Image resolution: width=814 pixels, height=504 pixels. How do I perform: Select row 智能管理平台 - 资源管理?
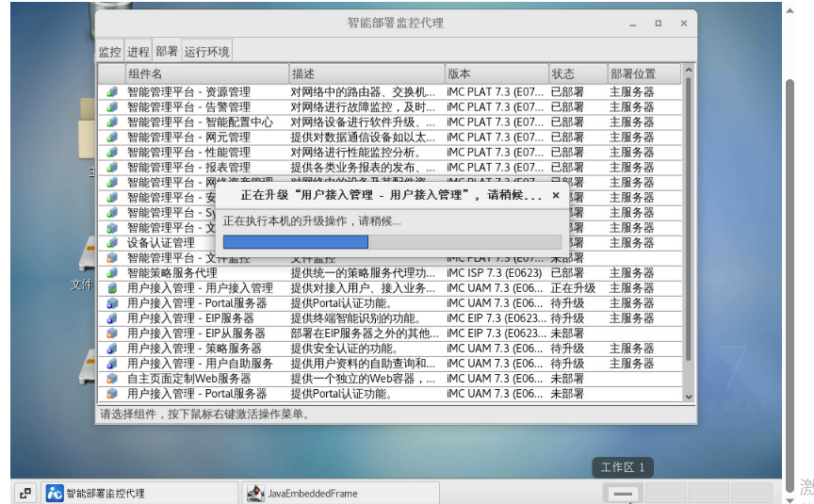click(189, 92)
